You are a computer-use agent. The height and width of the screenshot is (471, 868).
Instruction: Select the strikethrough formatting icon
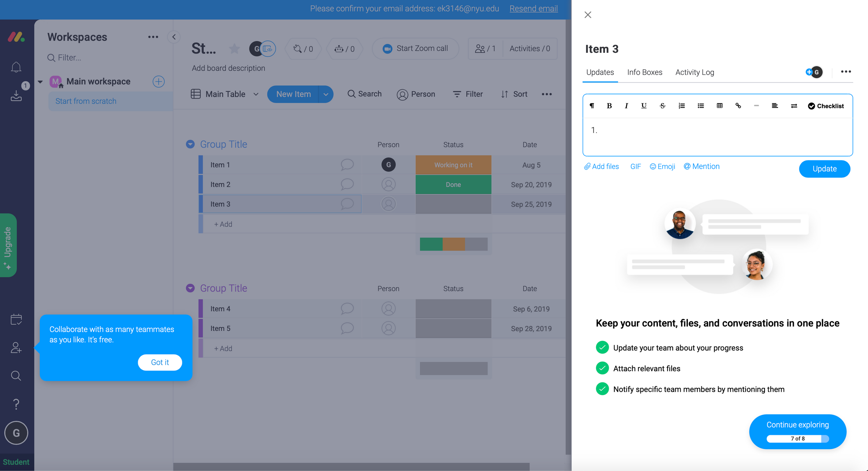coord(662,106)
